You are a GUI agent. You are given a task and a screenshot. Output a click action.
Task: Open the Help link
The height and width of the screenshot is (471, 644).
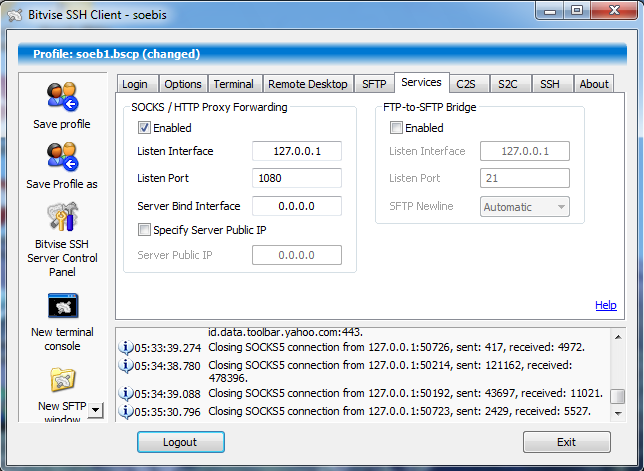[606, 305]
